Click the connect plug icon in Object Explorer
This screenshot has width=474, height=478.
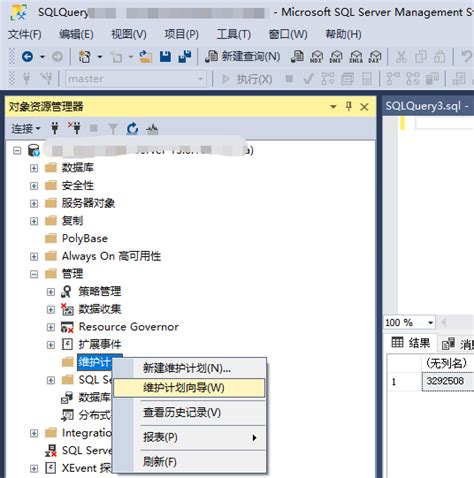click(x=55, y=128)
